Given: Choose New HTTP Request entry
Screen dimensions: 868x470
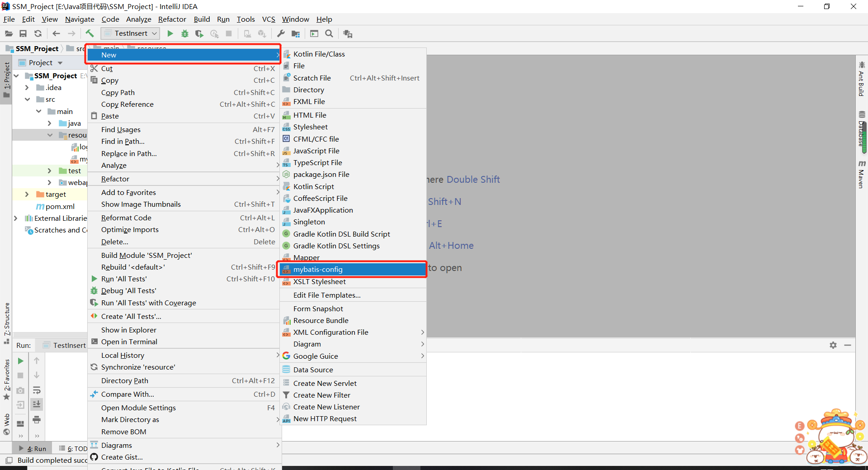Looking at the screenshot, I should click(x=353, y=418).
